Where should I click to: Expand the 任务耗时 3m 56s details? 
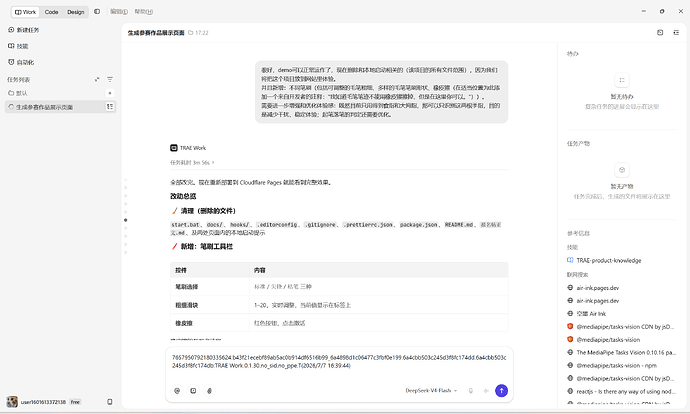192,162
